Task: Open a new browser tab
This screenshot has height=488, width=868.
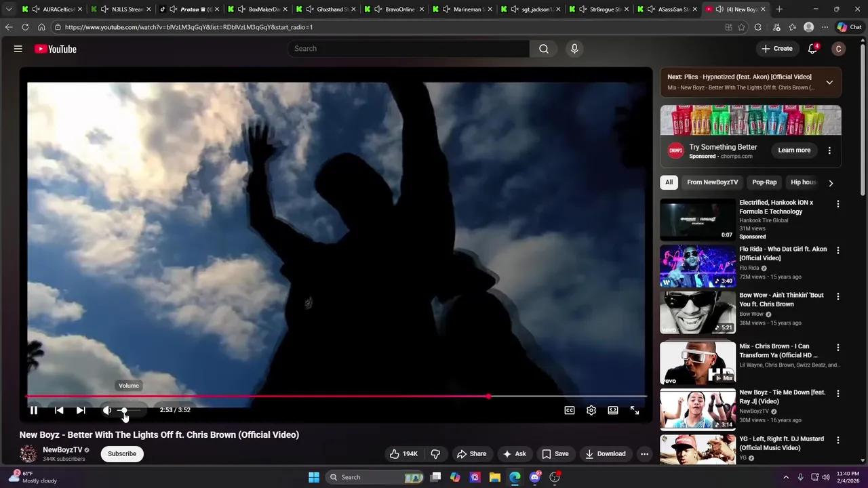Action: click(779, 9)
